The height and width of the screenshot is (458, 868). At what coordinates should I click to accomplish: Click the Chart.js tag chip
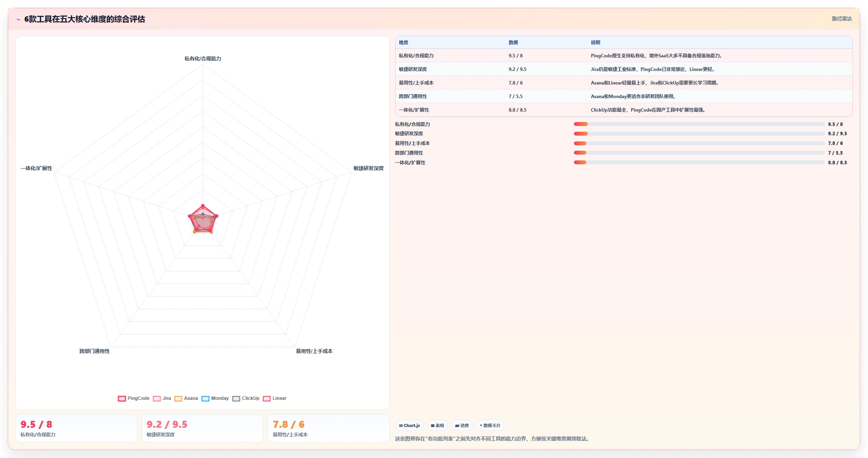410,425
